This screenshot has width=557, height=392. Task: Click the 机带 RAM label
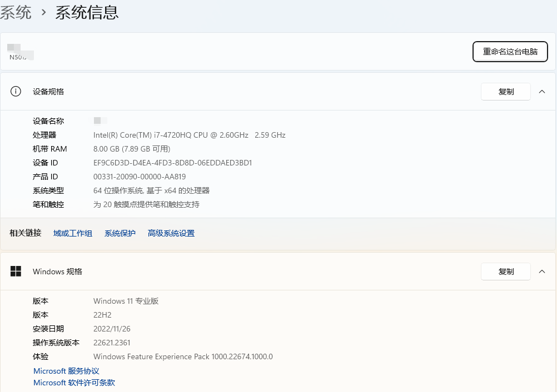(x=49, y=149)
